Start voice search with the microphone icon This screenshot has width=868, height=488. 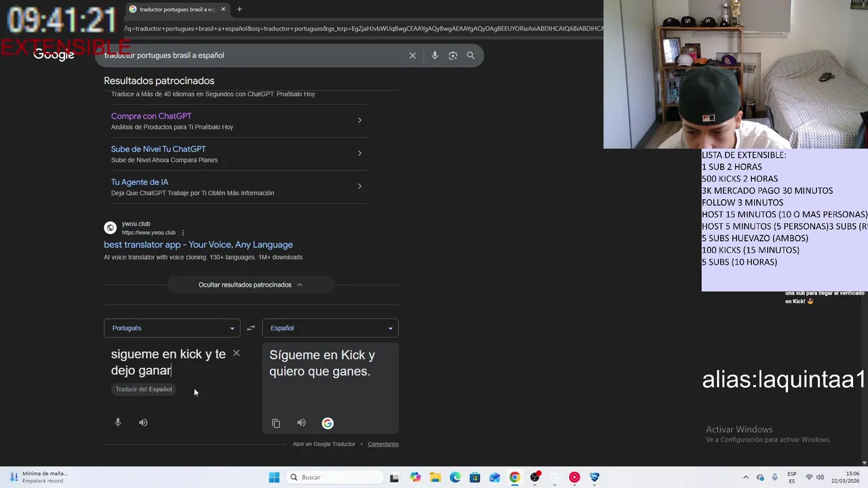coord(435,56)
